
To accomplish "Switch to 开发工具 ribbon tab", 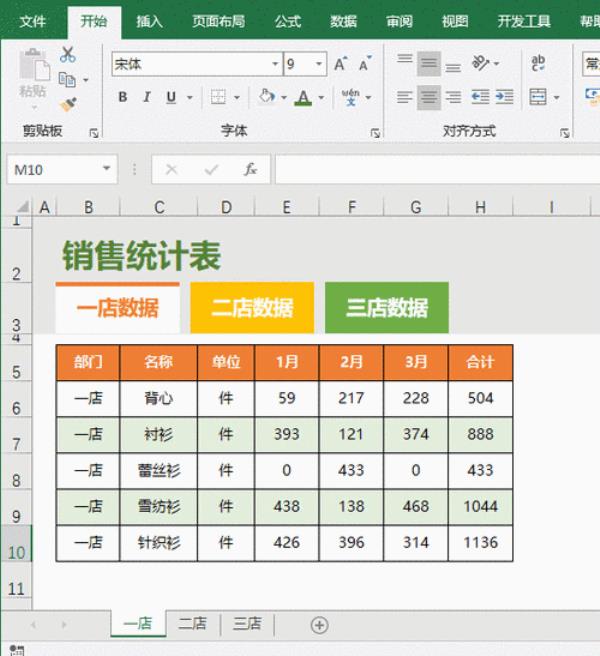I will [x=524, y=21].
